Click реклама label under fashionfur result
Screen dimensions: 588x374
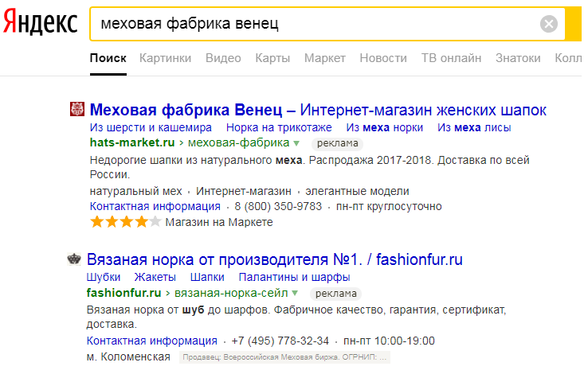335,294
